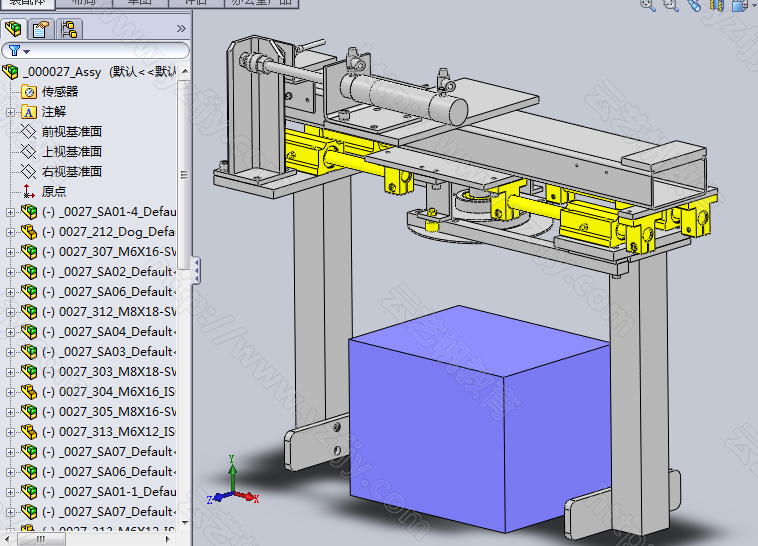Click the _0027_SA01-1 subassembly icon
This screenshot has width=758, height=546.
pyautogui.click(x=29, y=492)
